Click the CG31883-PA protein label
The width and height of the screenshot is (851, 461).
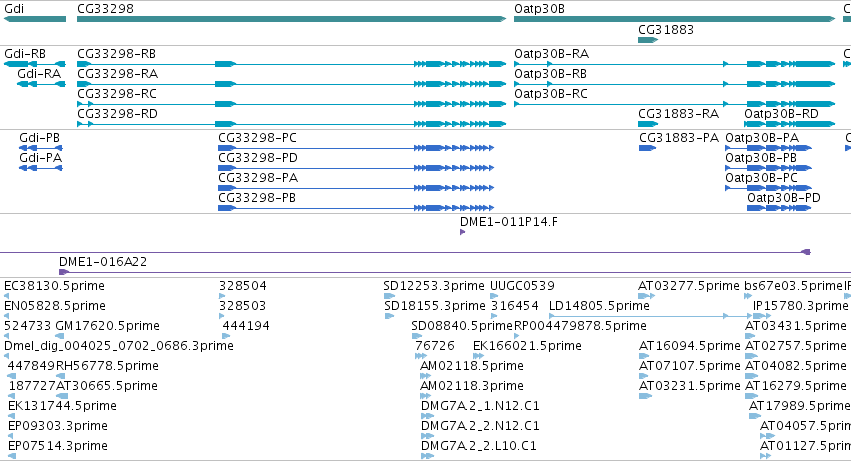click(679, 138)
